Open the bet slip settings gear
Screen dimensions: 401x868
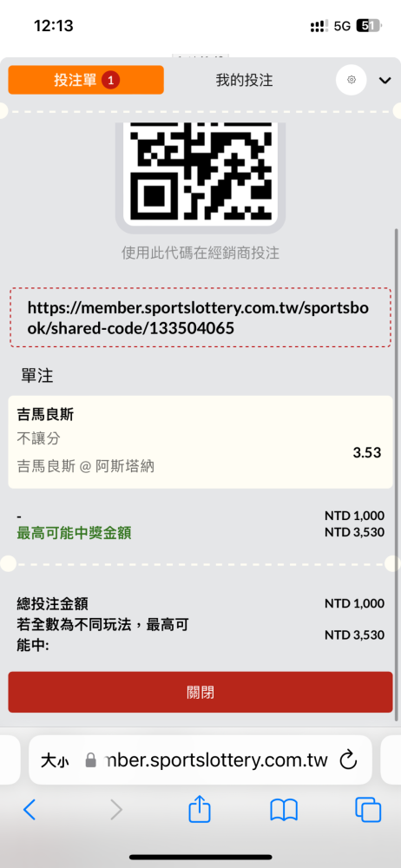click(352, 80)
